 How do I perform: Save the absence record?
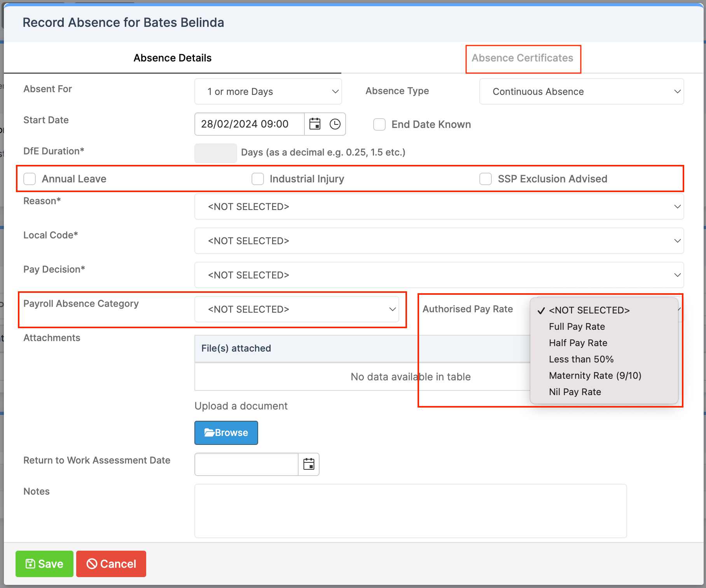coord(44,564)
